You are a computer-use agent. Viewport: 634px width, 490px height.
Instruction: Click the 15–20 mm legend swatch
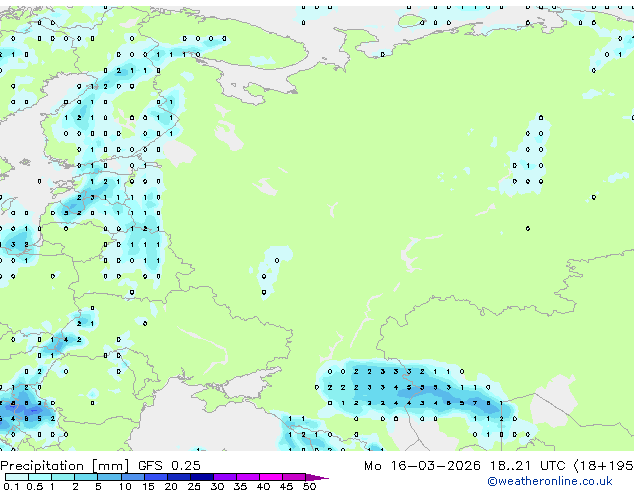coord(156,477)
